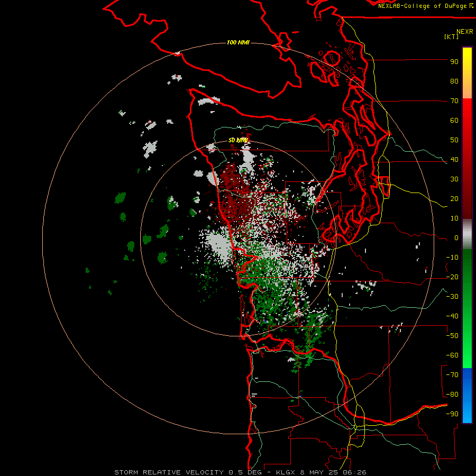Select the 0 value on velocity scale
This screenshot has width=476, height=476.
pyautogui.click(x=456, y=238)
